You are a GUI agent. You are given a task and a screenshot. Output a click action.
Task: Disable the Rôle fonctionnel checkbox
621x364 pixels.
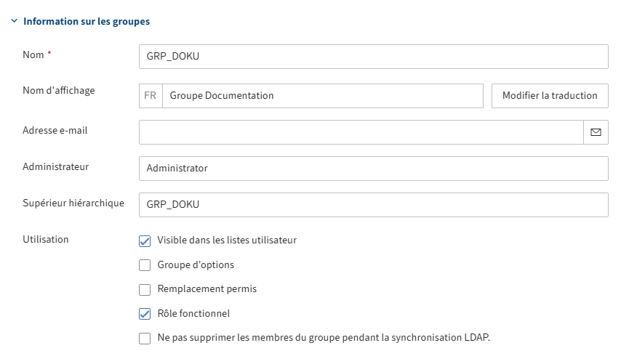[x=145, y=314]
